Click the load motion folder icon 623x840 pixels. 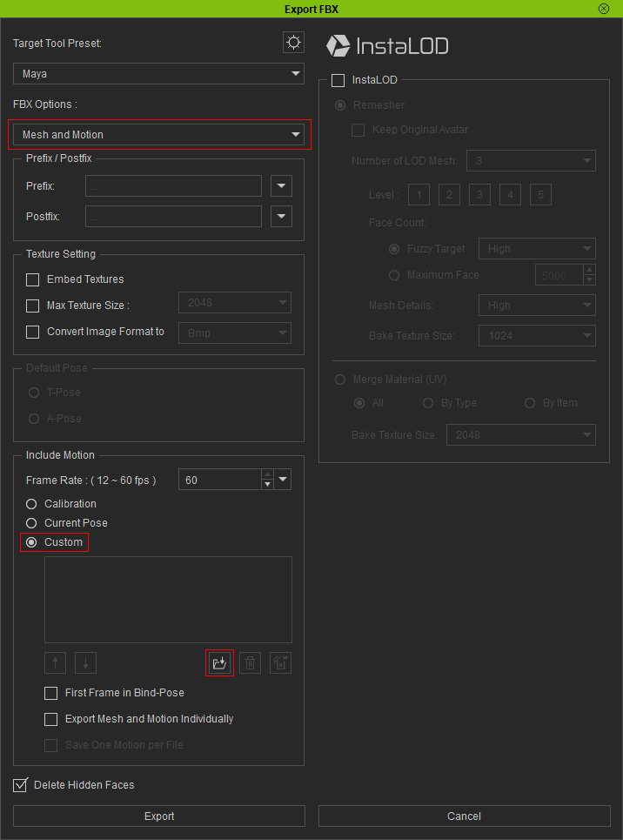click(219, 663)
